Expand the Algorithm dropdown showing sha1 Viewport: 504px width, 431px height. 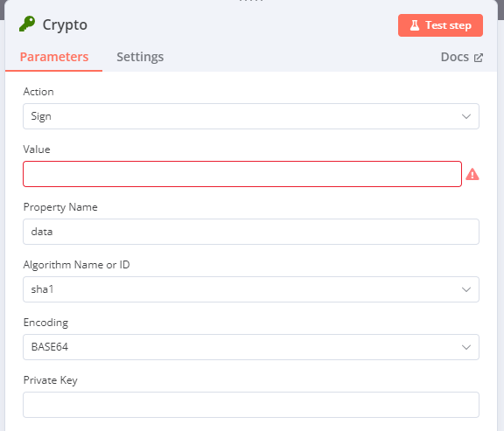tap(251, 289)
